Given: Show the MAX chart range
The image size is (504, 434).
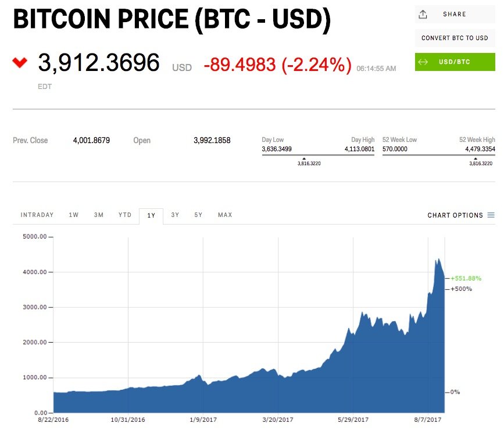Looking at the screenshot, I should (225, 215).
